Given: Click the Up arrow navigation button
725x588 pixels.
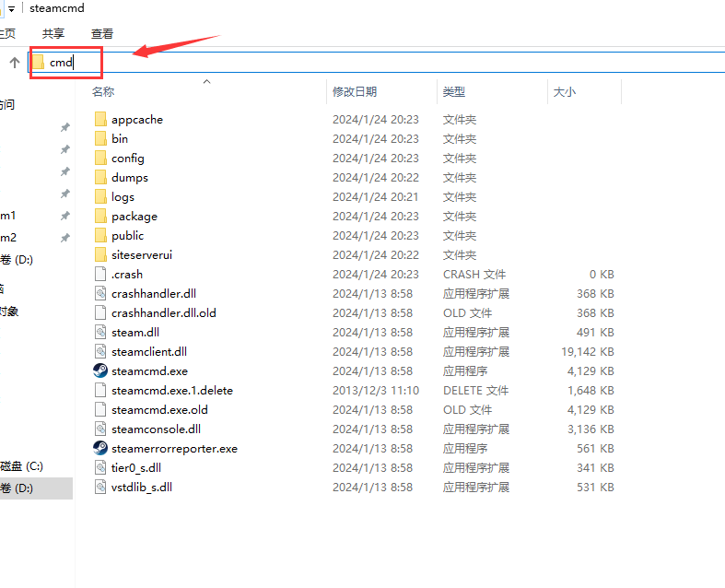Looking at the screenshot, I should tap(15, 63).
